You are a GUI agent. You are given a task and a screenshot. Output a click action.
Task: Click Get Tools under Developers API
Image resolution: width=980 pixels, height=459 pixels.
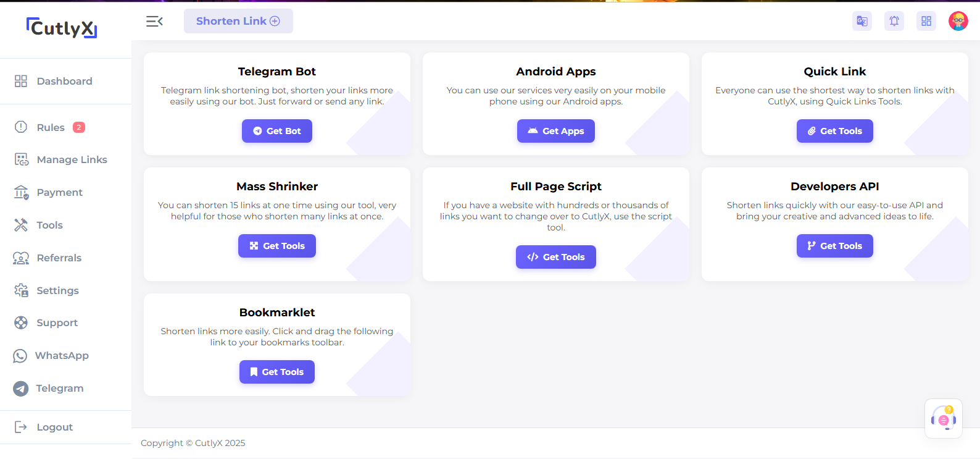835,246
